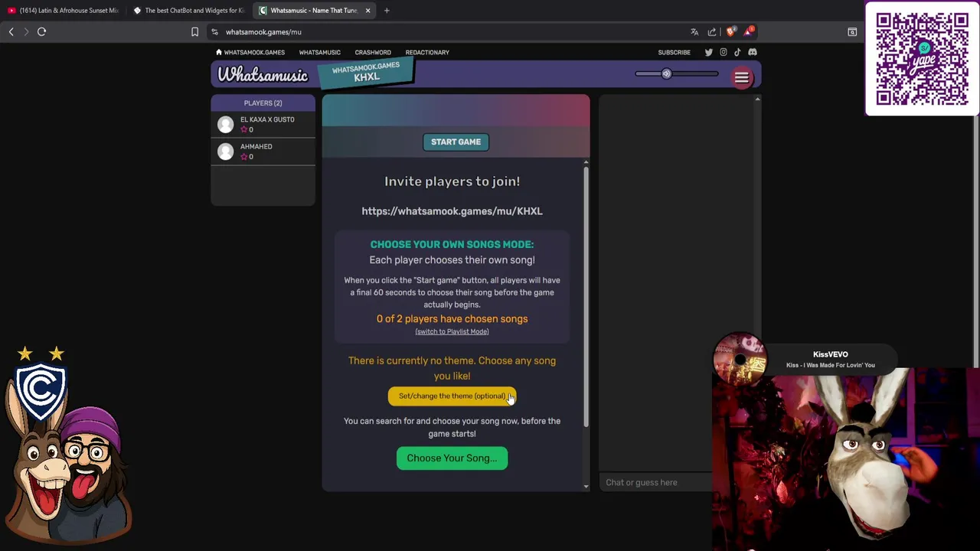Click 'Invite players to join!' heading
Viewport: 980px width, 551px height.
coord(452,181)
